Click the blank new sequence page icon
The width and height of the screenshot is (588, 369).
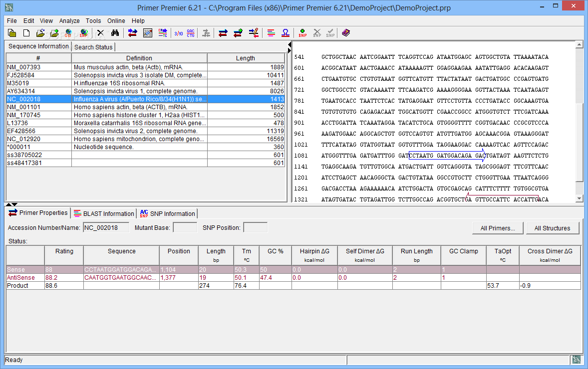coord(26,33)
